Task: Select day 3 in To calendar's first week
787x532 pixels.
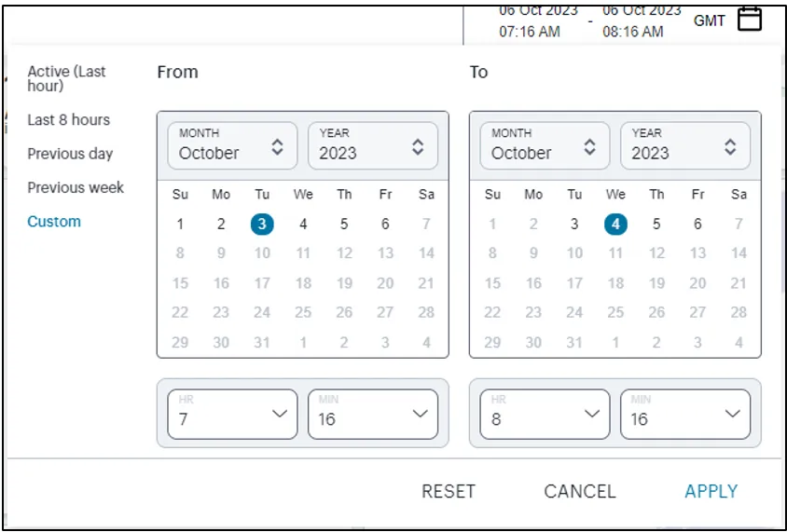Action: [574, 225]
